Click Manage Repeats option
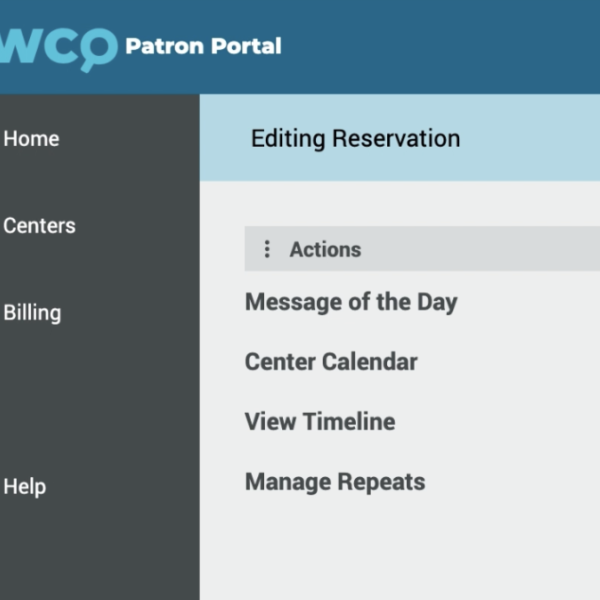600x600 pixels. click(x=335, y=482)
